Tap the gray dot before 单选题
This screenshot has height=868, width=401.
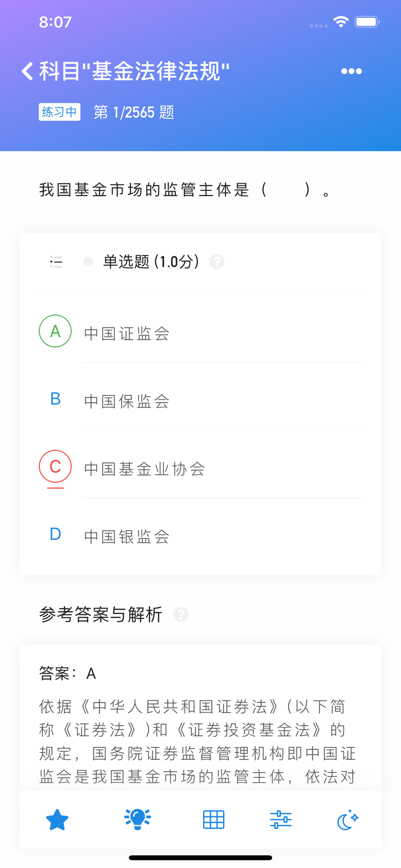88,262
